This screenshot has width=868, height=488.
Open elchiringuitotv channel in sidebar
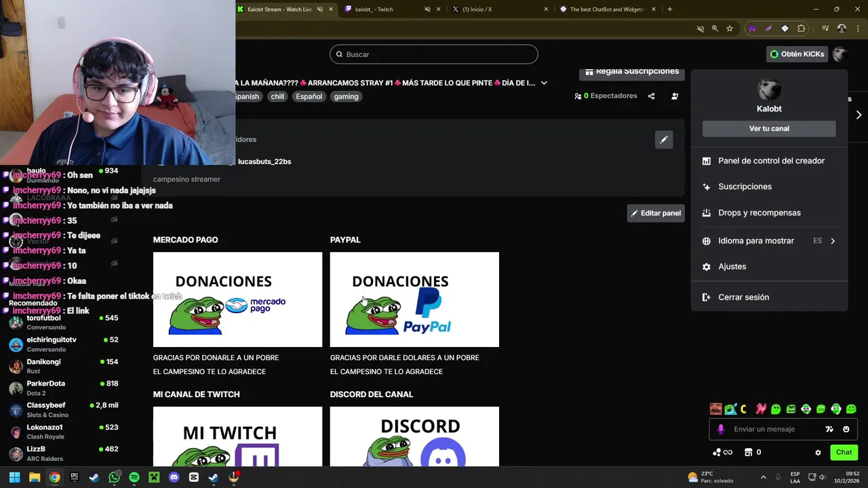(x=64, y=344)
